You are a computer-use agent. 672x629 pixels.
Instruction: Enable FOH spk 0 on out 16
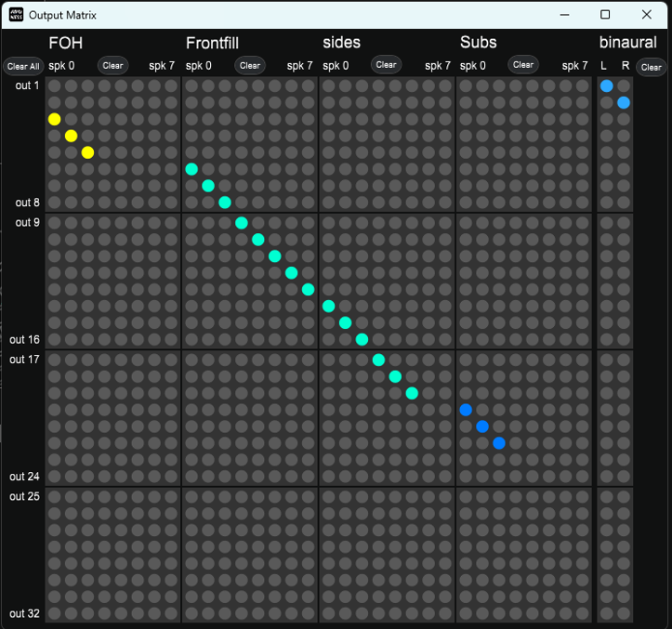click(x=55, y=339)
